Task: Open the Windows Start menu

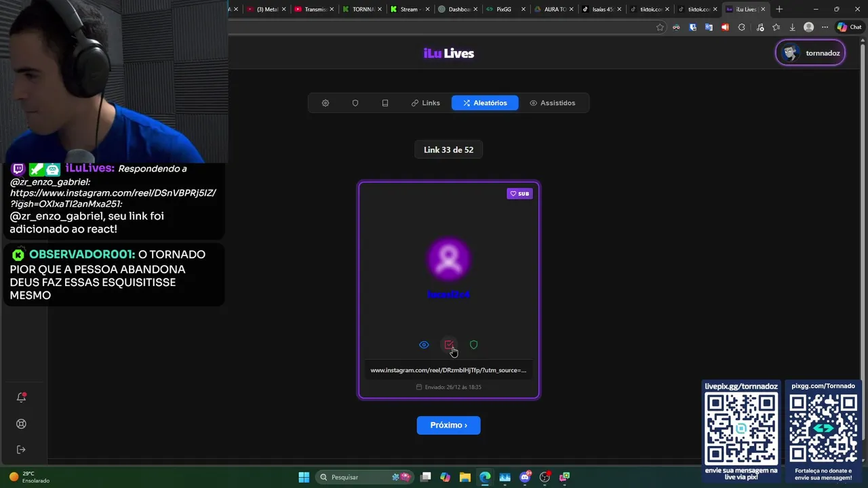Action: tap(304, 477)
